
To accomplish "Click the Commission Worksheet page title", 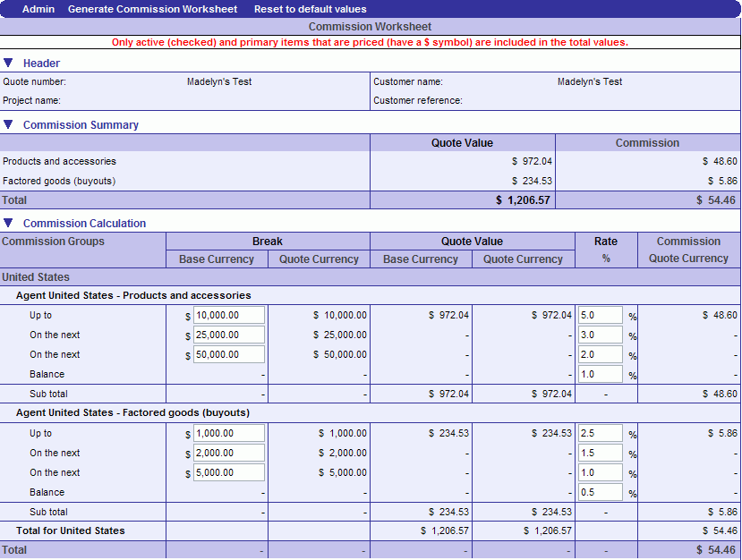I will pyautogui.click(x=370, y=27).
